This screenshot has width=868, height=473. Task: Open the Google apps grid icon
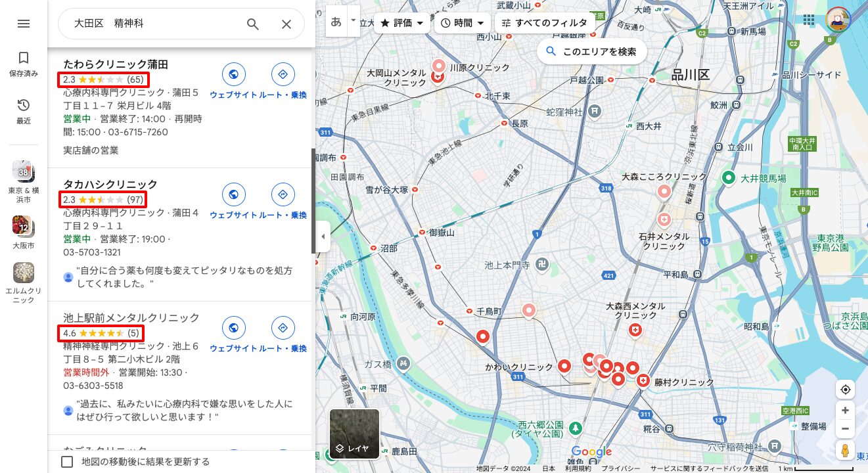(809, 20)
